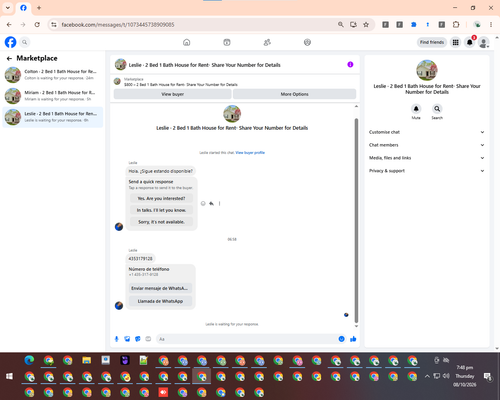Open the purple conversation information icon
The height and width of the screenshot is (400, 500).
click(x=350, y=64)
